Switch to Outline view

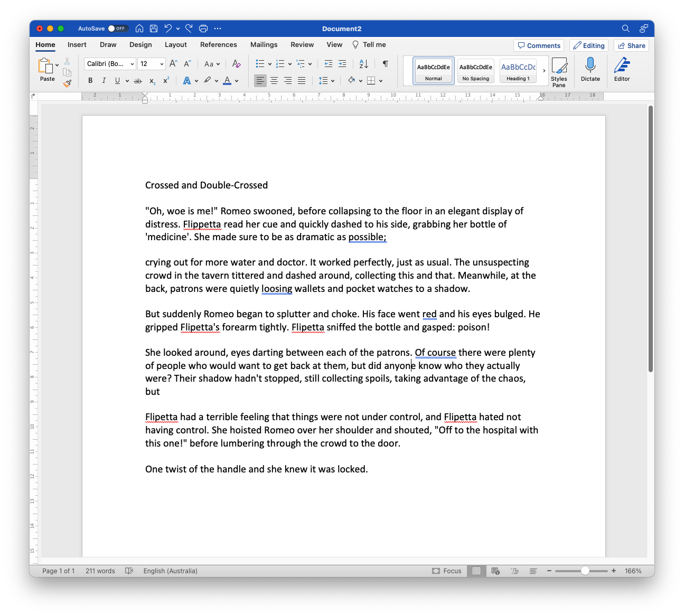[x=514, y=571]
